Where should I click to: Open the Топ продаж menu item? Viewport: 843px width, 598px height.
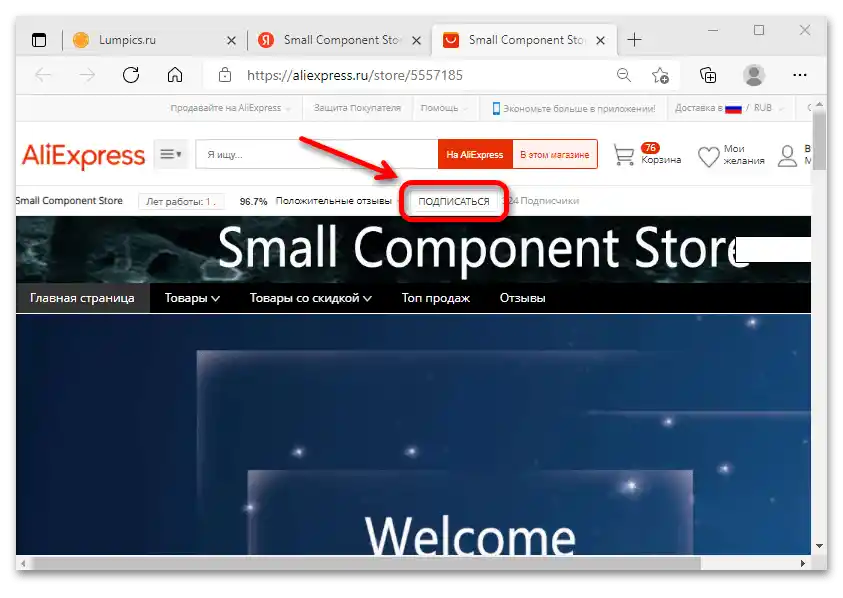click(436, 298)
